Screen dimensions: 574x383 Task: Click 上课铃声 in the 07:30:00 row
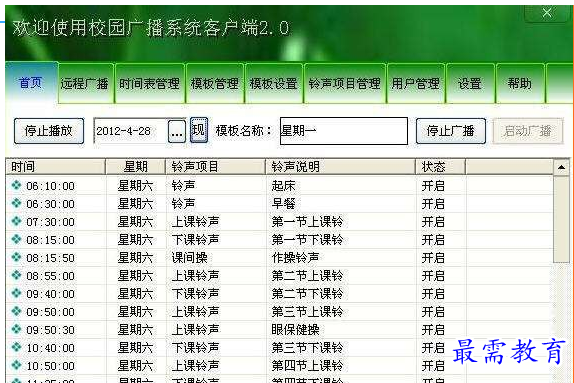pos(195,222)
